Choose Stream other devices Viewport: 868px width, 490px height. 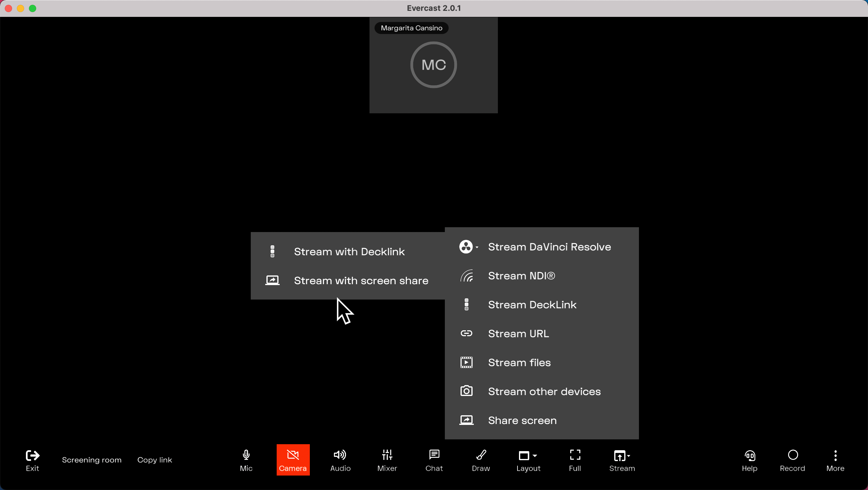542,391
